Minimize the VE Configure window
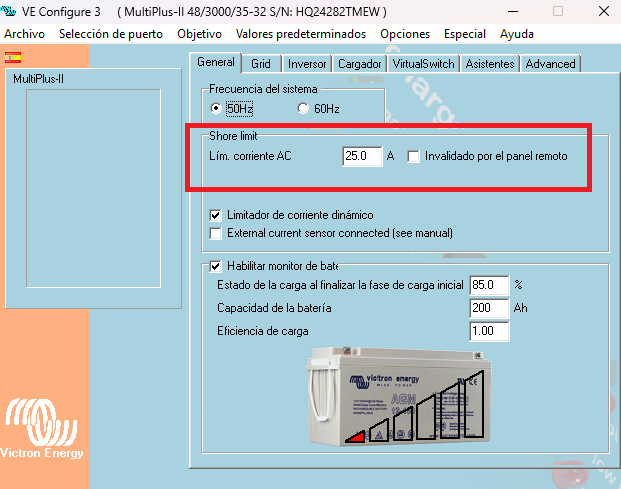The width and height of the screenshot is (621, 489). click(x=513, y=11)
